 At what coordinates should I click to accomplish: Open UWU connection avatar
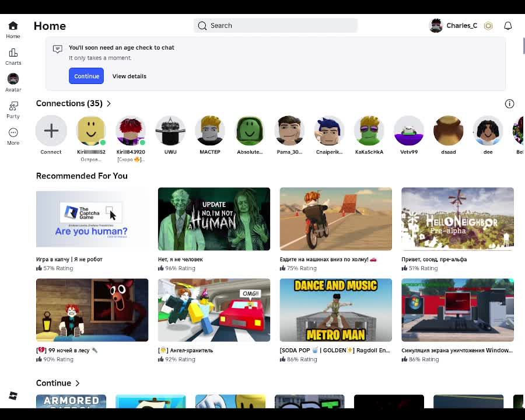point(170,131)
